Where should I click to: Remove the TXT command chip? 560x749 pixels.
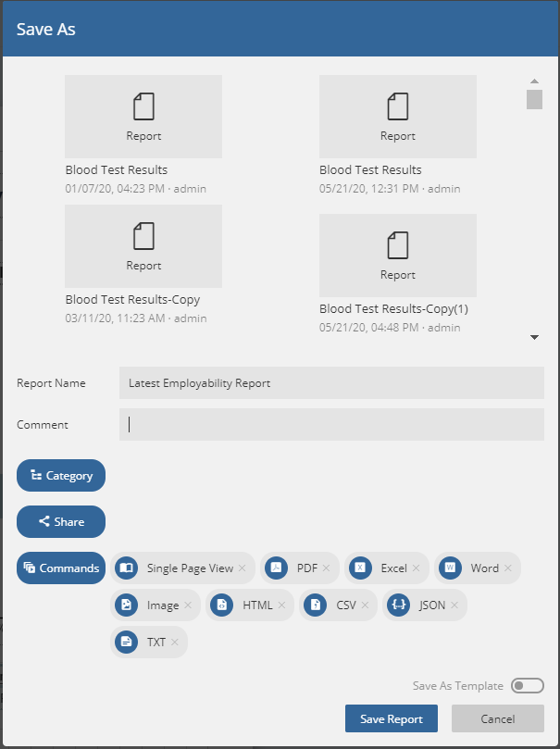[x=174, y=642]
